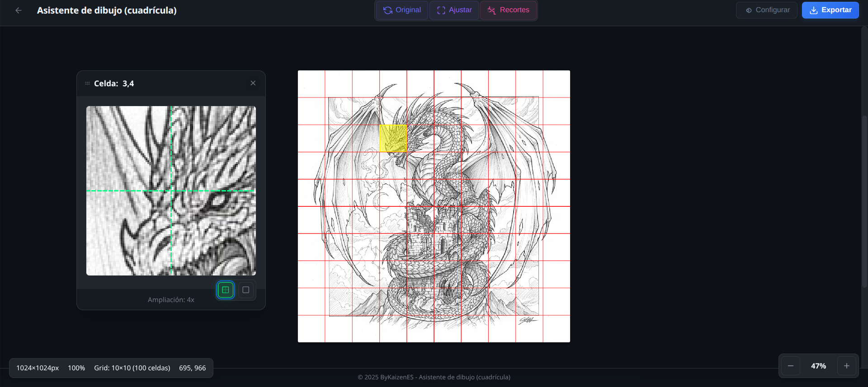Grab the drag handle beside Celda title
This screenshot has width=868, height=387.
[x=87, y=84]
